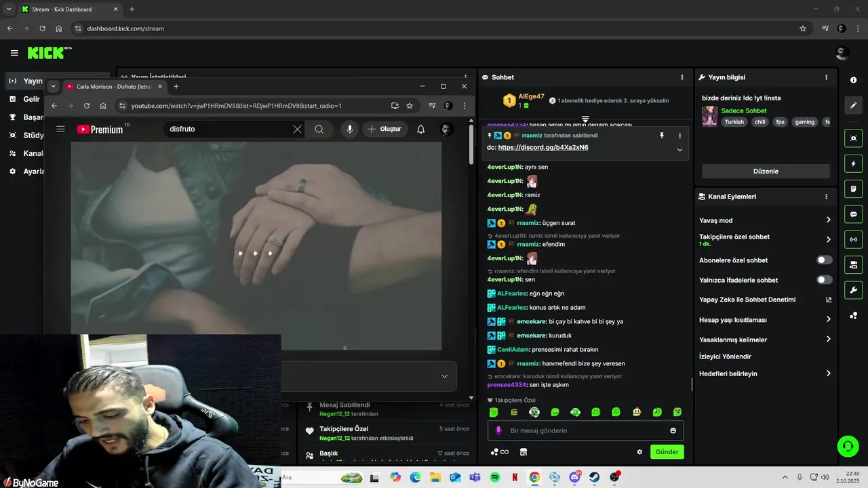Select the Carla Morrison - Disfruto tab
The image size is (868, 488).
(114, 87)
